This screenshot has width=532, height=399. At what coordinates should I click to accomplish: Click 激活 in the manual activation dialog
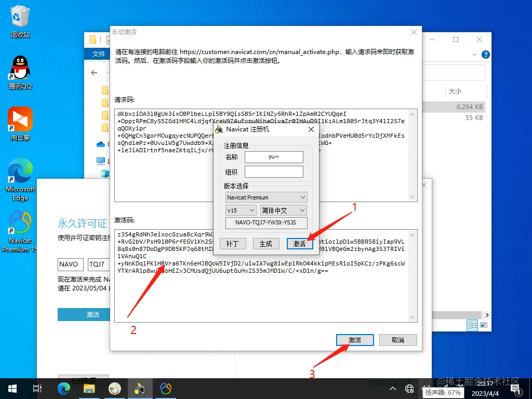click(355, 340)
